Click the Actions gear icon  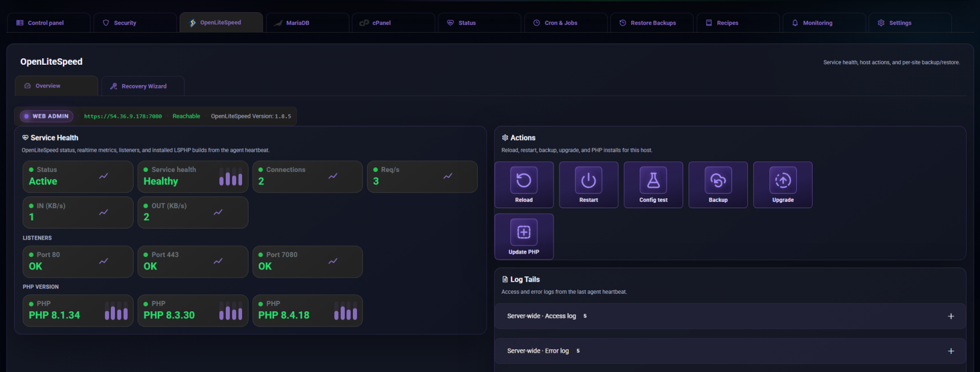505,138
